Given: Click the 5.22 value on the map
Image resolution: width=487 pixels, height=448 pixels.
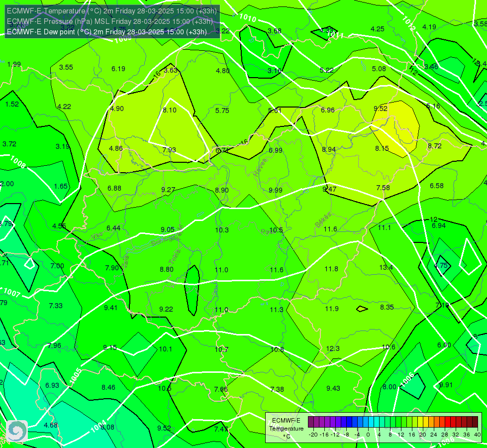Looking at the screenshot, I should click(x=326, y=70).
